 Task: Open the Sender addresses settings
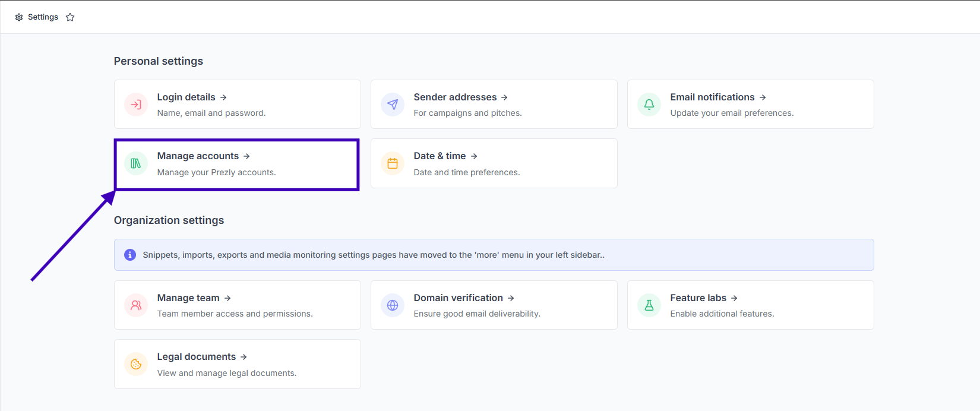click(455, 97)
